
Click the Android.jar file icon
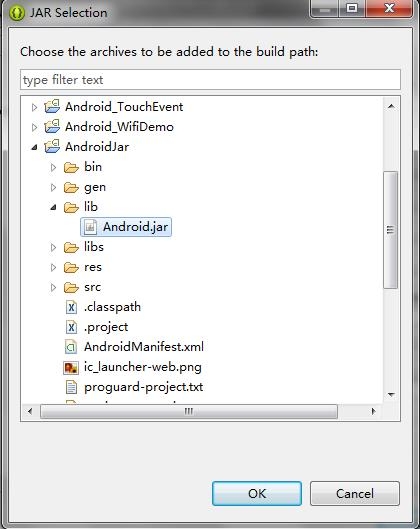point(90,227)
